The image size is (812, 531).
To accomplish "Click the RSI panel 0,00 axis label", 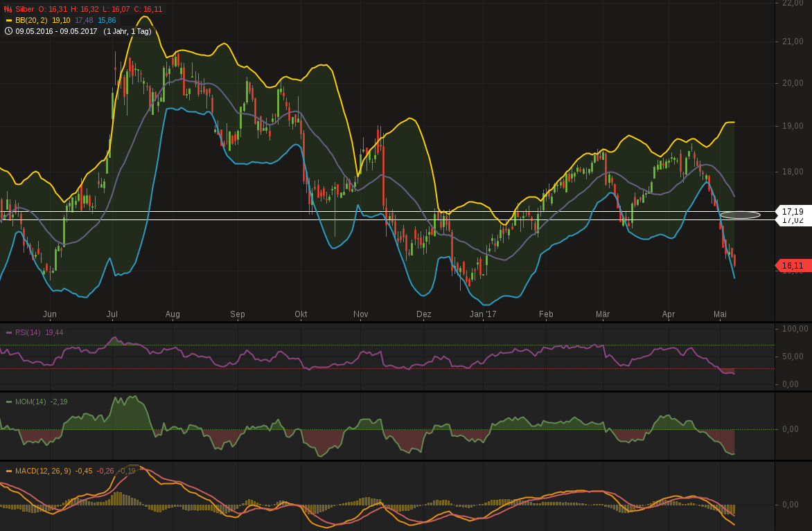I will coord(791,384).
